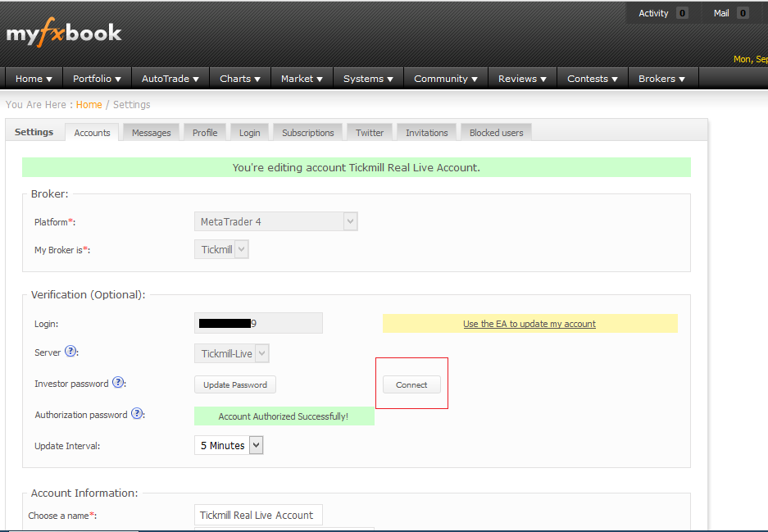
Task: Click the Settings panel heading
Action: pos(34,132)
